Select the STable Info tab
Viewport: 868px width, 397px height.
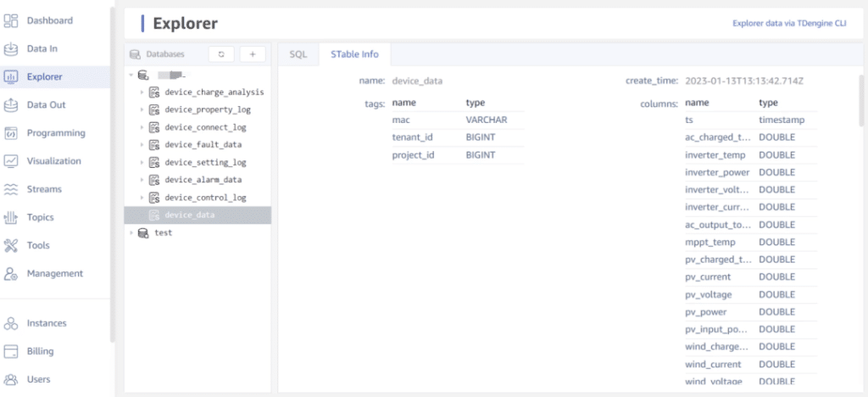click(354, 54)
